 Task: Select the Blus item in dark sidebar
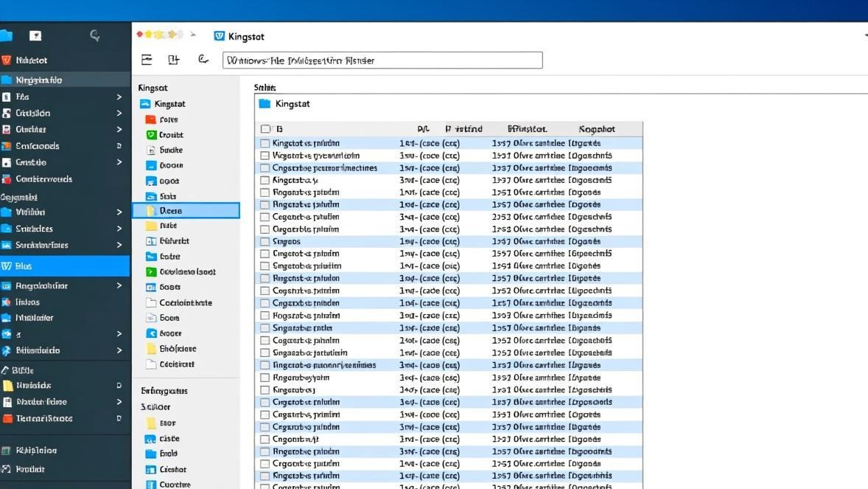pyautogui.click(x=65, y=266)
